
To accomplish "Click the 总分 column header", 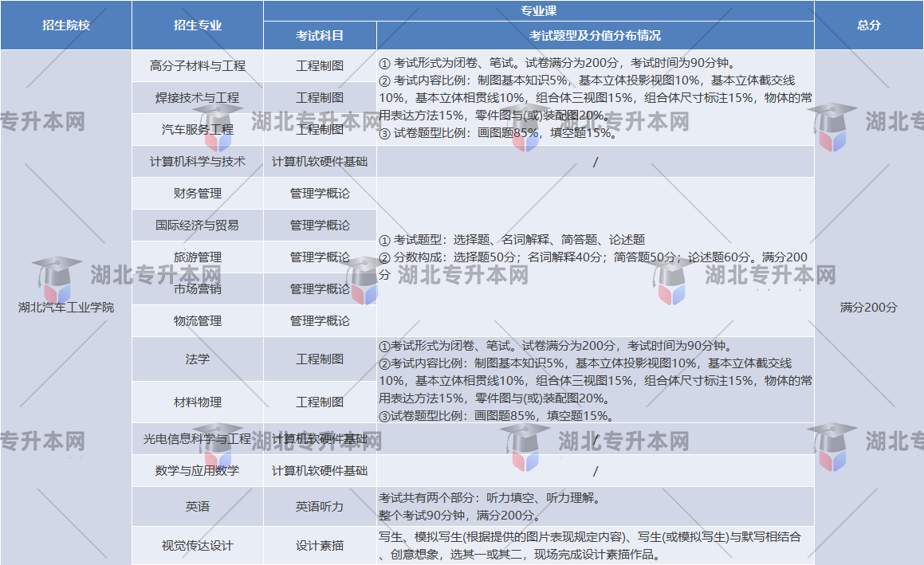I will (x=869, y=26).
